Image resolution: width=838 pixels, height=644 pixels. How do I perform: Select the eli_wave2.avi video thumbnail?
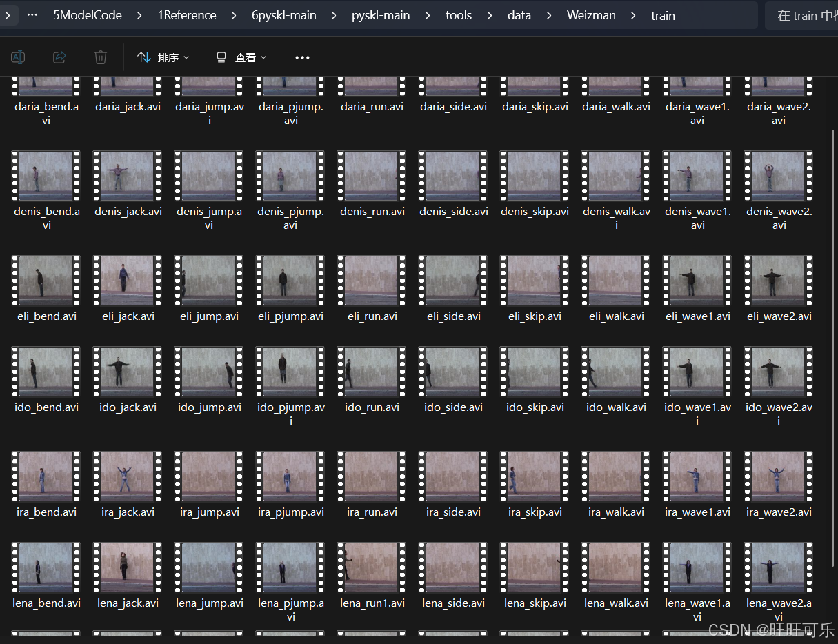click(779, 281)
